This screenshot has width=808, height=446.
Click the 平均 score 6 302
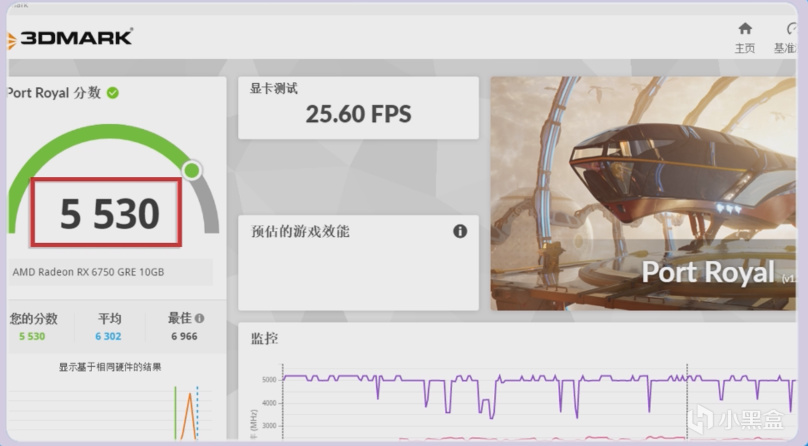tap(108, 336)
